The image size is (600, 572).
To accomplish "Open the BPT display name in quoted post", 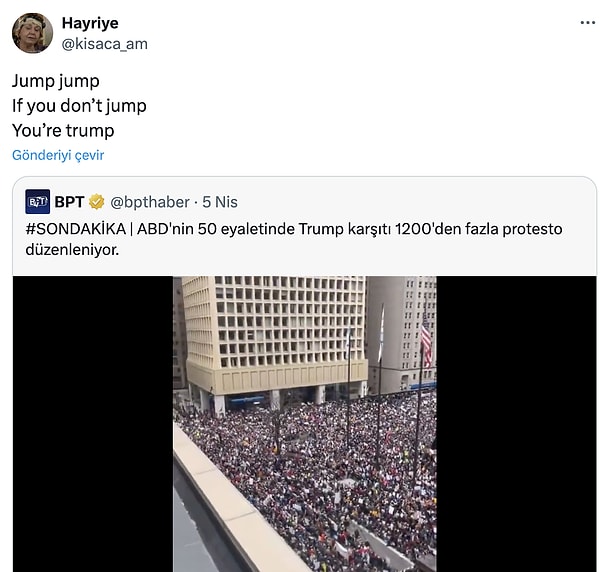I will coord(69,202).
